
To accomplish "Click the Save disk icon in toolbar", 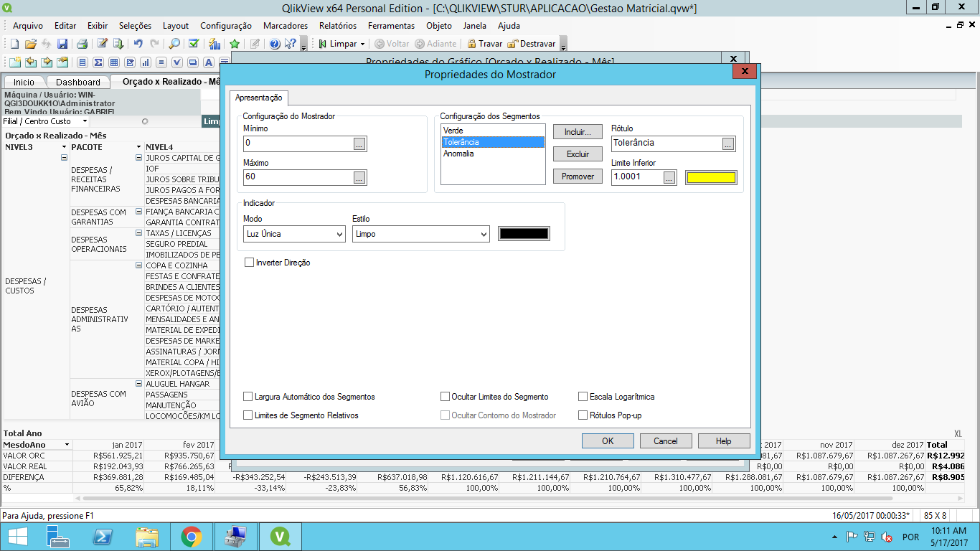I will [62, 44].
